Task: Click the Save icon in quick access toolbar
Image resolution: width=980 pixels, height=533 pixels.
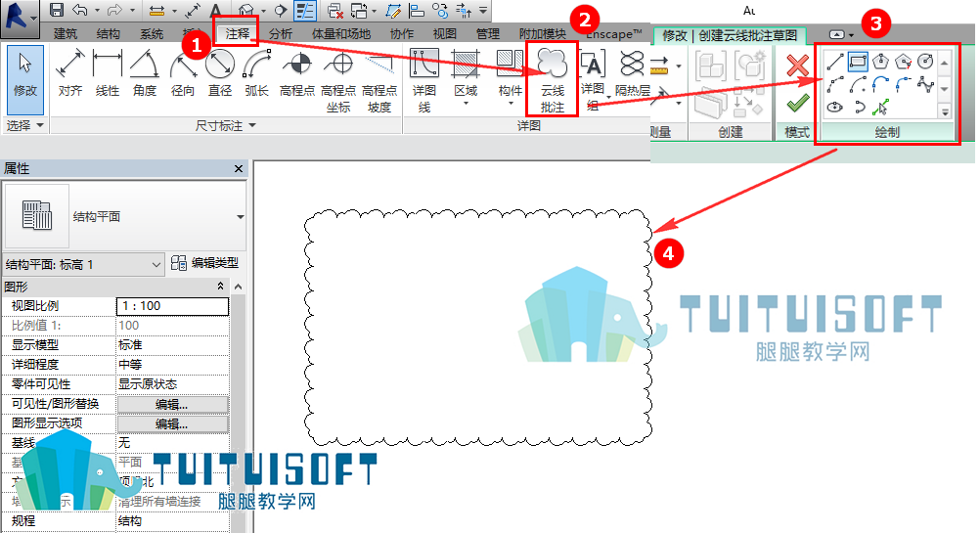Action: 57,10
